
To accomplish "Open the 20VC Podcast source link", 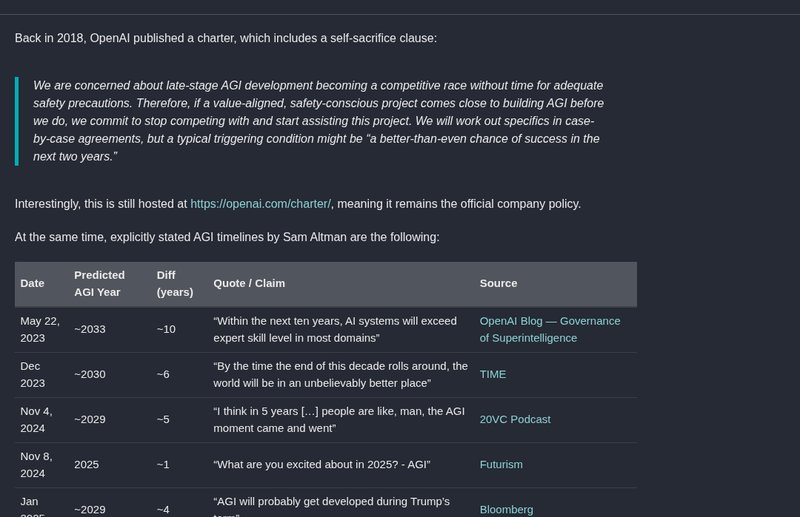I will coord(515,419).
